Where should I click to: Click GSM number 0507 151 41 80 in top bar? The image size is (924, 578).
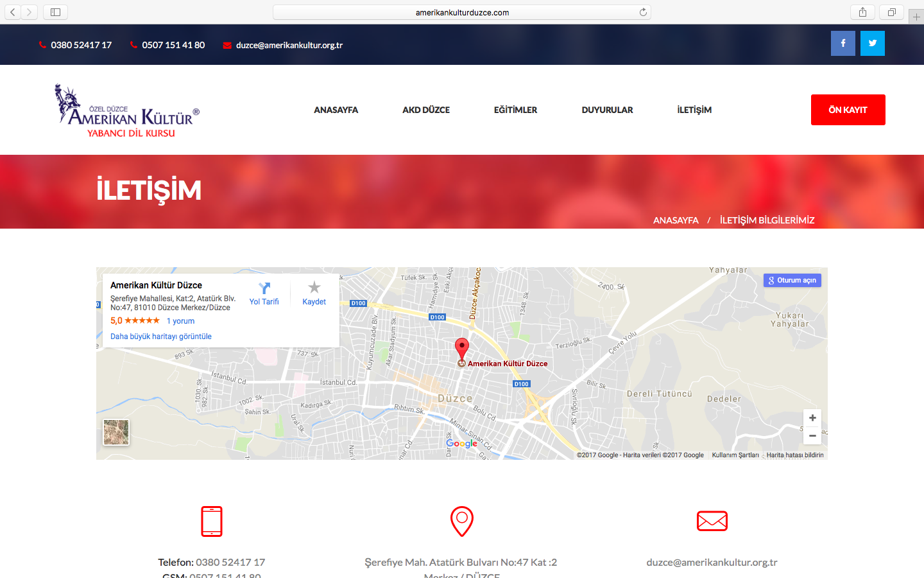pos(173,45)
